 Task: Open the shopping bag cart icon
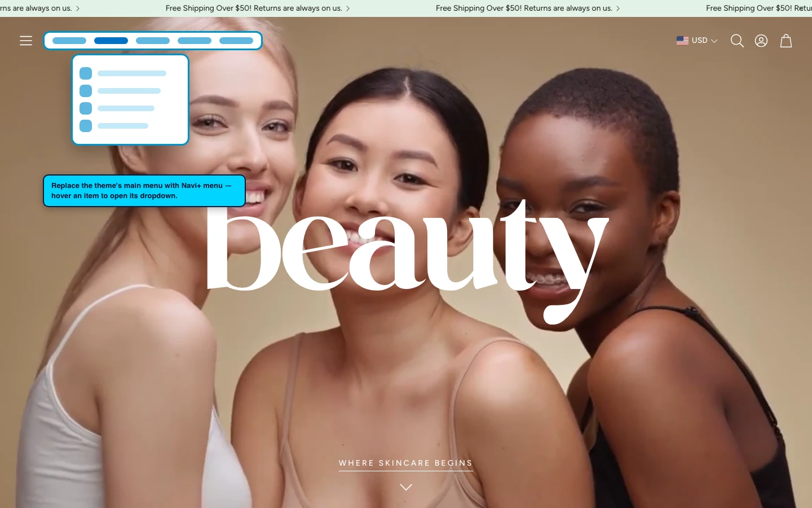tap(786, 41)
